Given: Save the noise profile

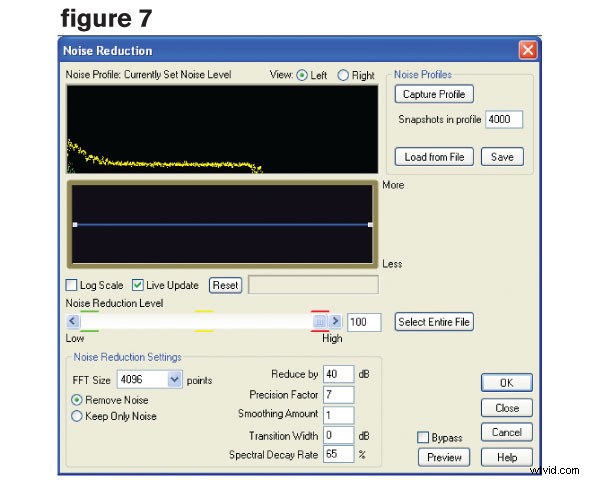Looking at the screenshot, I should [x=502, y=157].
